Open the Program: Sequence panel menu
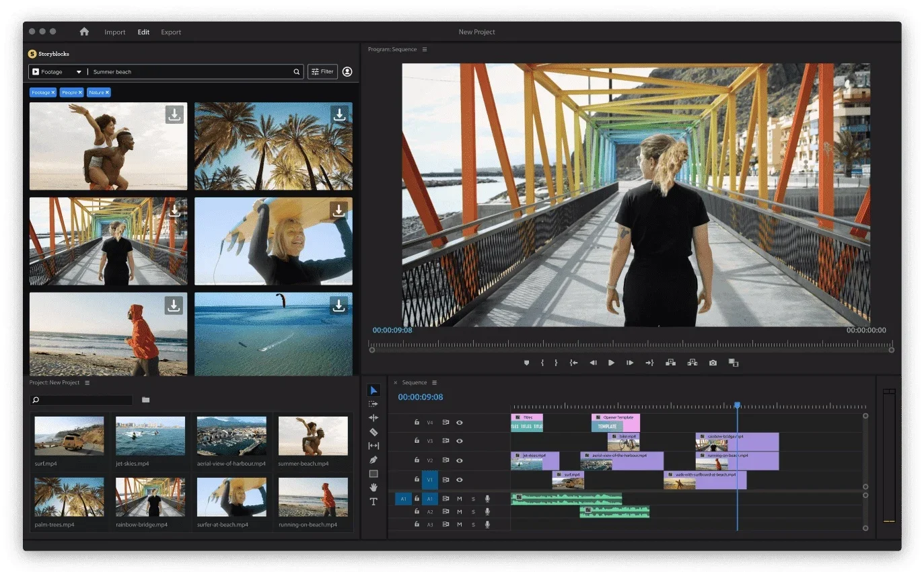The image size is (924, 572). [x=425, y=49]
